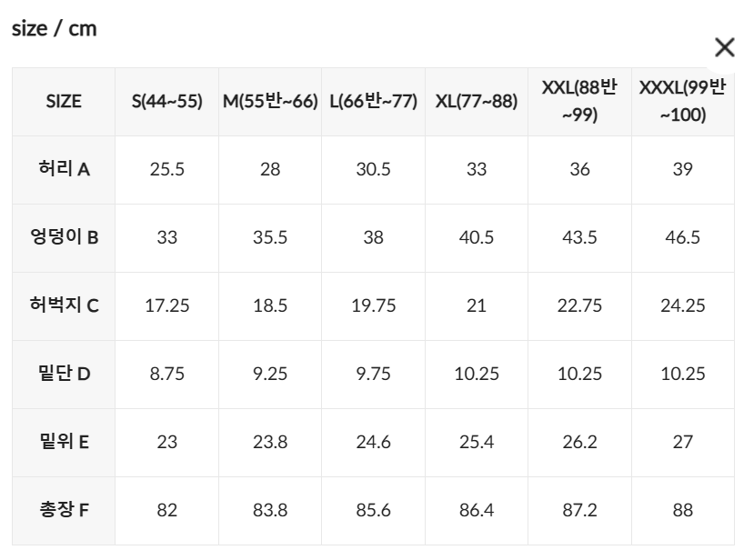Viewport: 754px width, 560px height.
Task: Click the XL(77~88) column header
Action: (477, 102)
